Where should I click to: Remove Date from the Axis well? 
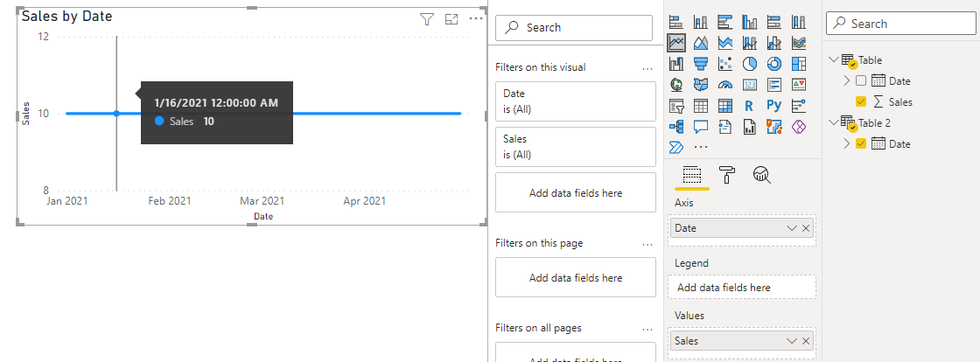pyautogui.click(x=806, y=228)
